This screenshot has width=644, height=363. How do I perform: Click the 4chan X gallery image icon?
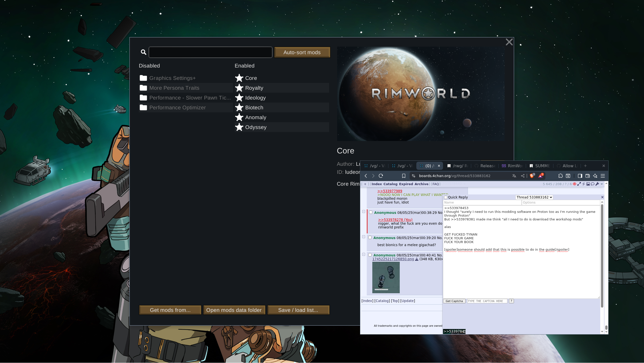tap(588, 184)
